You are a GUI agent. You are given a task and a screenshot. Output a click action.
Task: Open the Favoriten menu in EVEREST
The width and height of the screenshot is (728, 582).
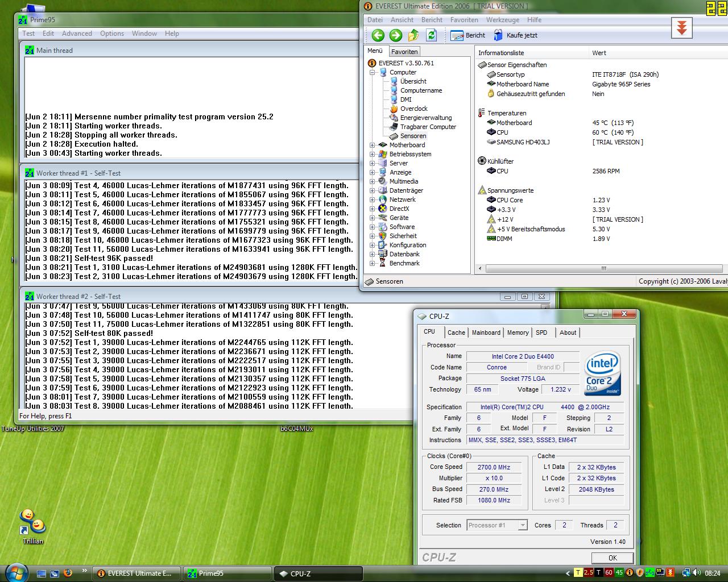click(464, 20)
